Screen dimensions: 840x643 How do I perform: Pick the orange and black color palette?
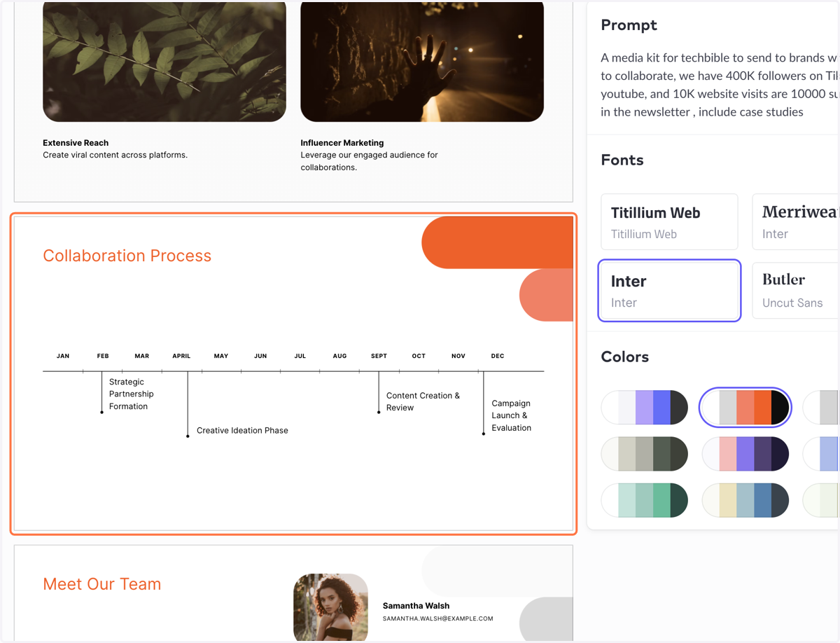point(745,408)
